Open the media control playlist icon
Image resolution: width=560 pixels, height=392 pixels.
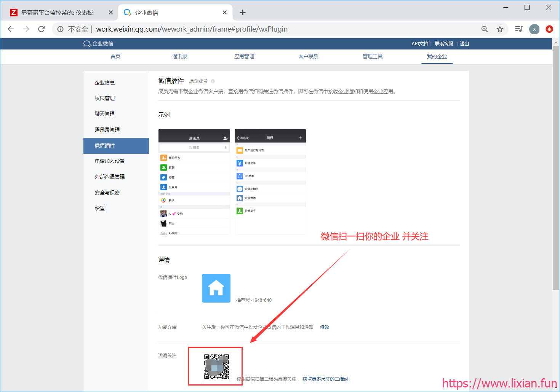coord(518,29)
